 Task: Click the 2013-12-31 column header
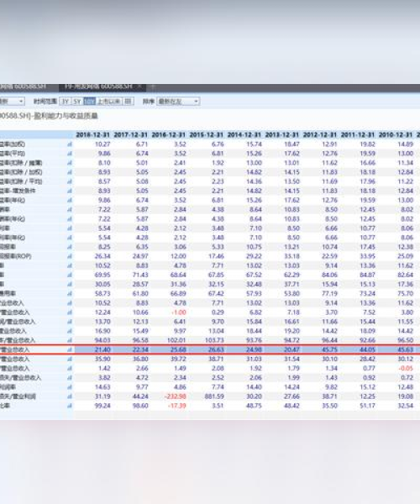click(x=282, y=135)
